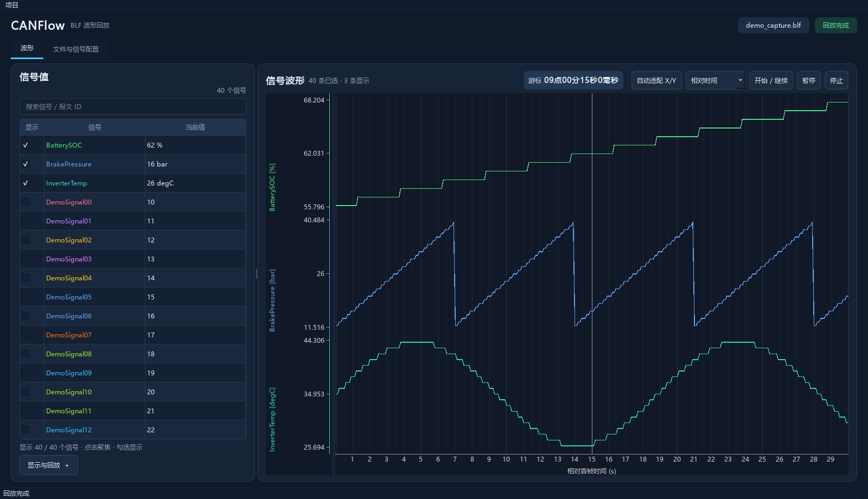The image size is (868, 499).
Task: Pause playback with 暂停 button
Action: [x=809, y=80]
